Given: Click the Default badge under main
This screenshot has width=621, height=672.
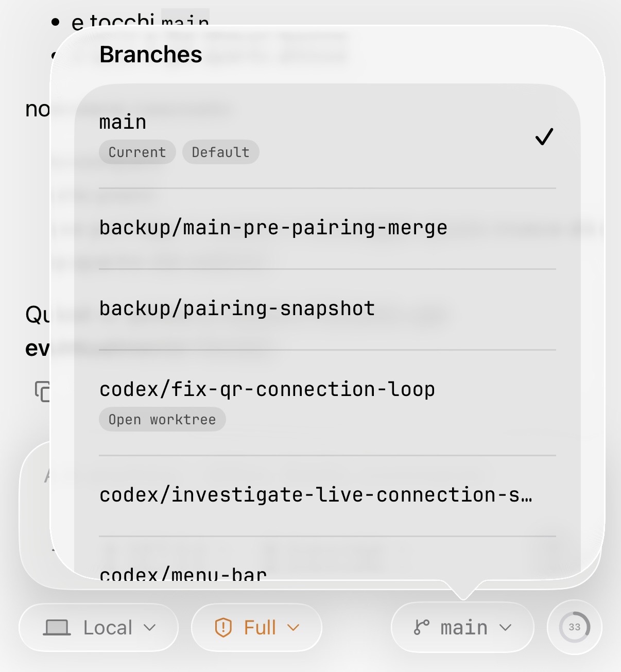Looking at the screenshot, I should point(220,152).
